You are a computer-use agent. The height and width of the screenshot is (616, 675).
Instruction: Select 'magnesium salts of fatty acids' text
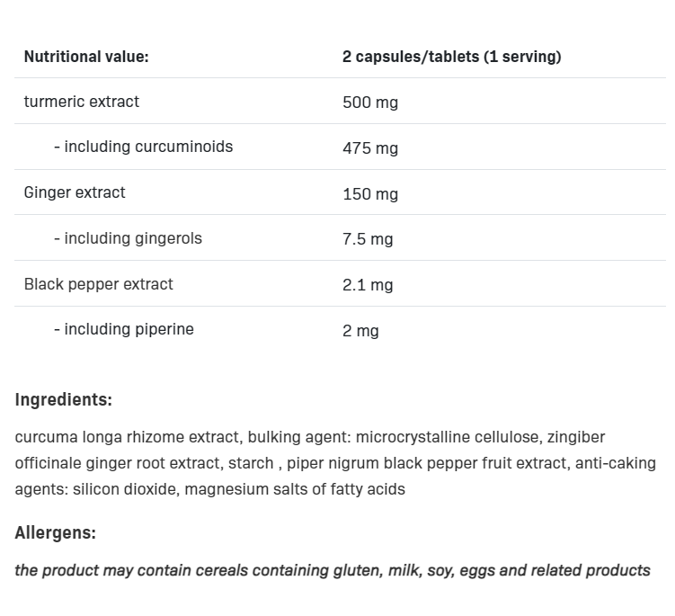coord(295,489)
